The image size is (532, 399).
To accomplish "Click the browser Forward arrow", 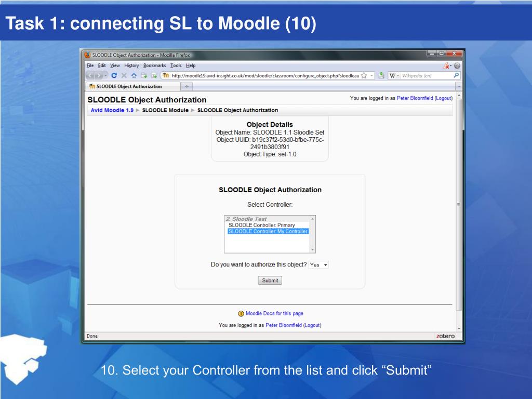I will (98, 76).
